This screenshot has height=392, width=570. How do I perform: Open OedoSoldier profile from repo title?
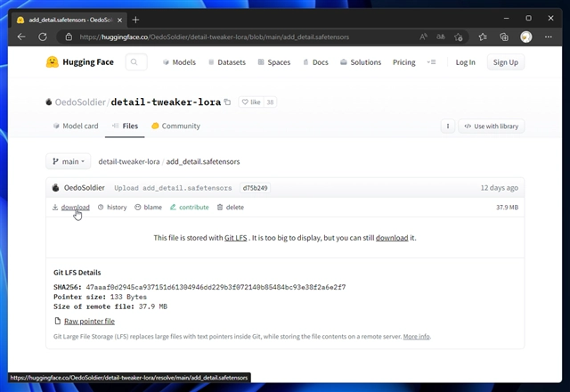80,102
